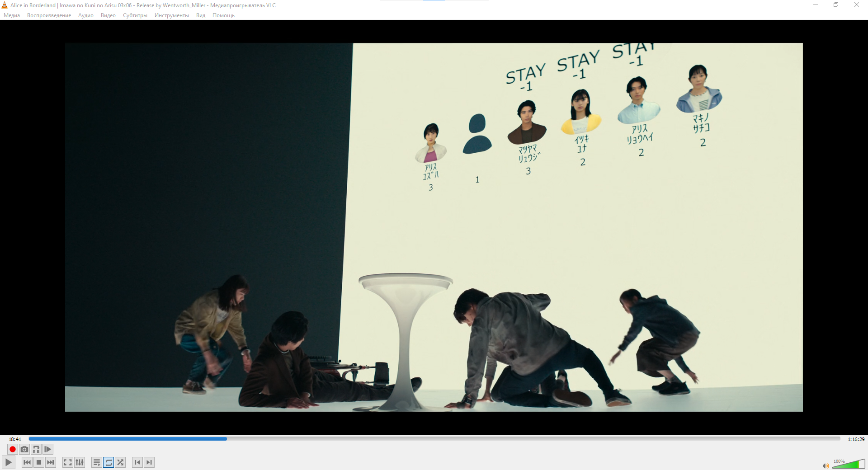Image resolution: width=868 pixels, height=470 pixels.
Task: Show the playlist panel
Action: point(96,462)
